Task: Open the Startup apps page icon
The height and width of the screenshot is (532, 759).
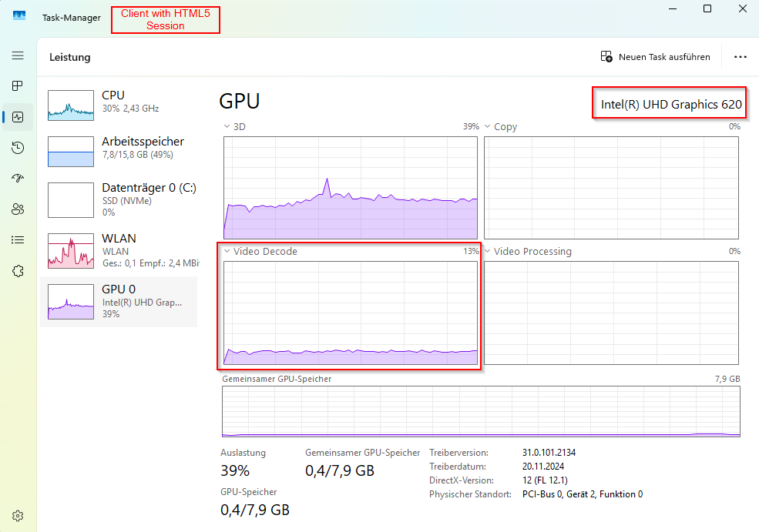Action: 18,179
